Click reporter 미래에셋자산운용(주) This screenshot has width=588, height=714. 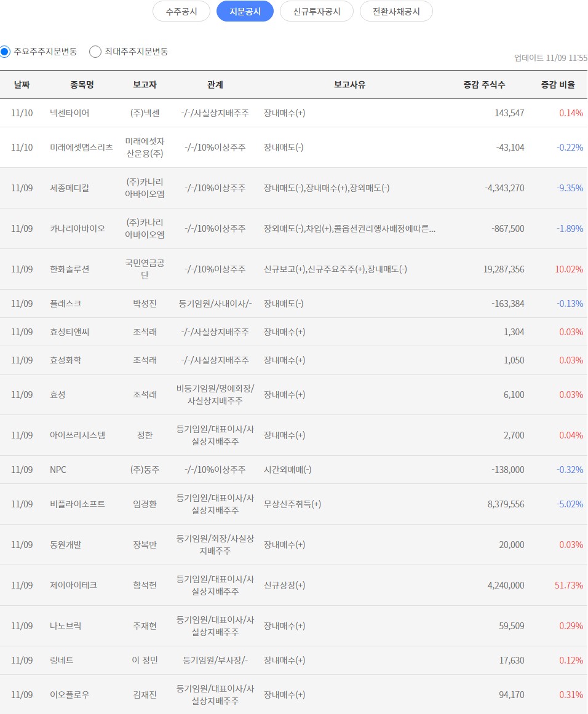point(145,148)
